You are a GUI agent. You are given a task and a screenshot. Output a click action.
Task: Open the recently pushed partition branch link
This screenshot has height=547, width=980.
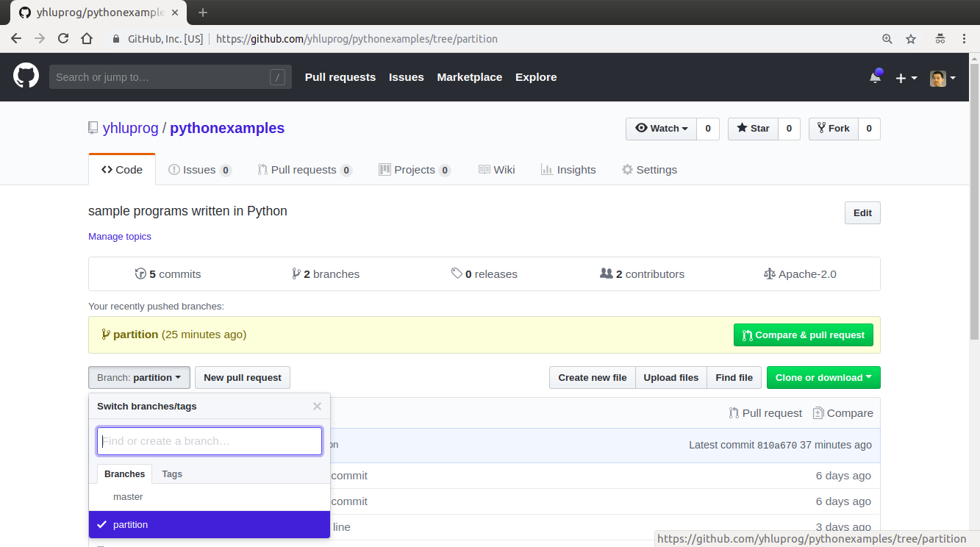pyautogui.click(x=136, y=335)
